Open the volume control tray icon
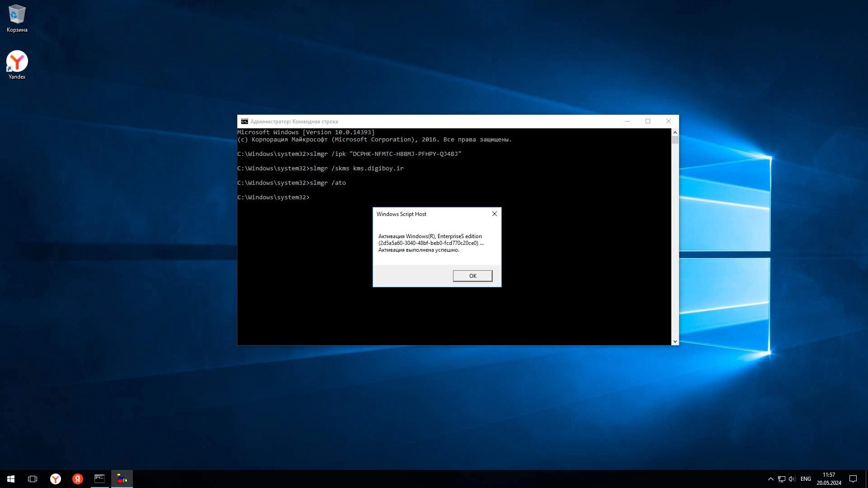 pyautogui.click(x=792, y=479)
